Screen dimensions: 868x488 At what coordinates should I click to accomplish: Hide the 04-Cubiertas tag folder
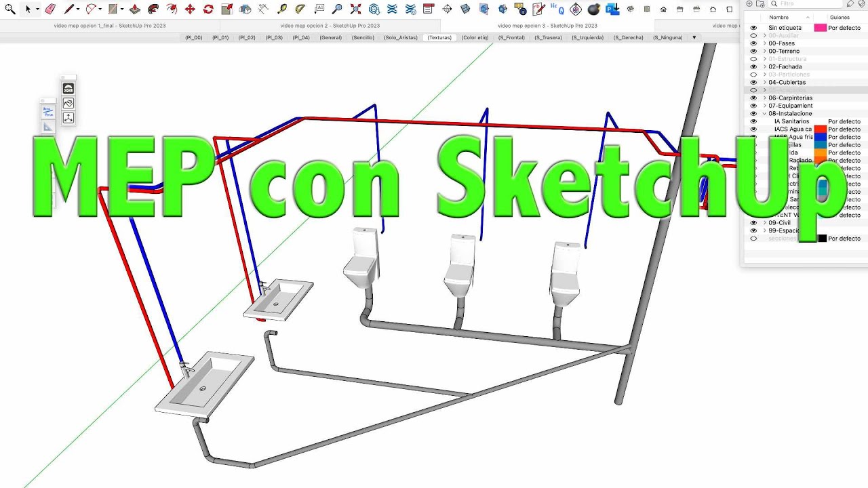click(753, 82)
